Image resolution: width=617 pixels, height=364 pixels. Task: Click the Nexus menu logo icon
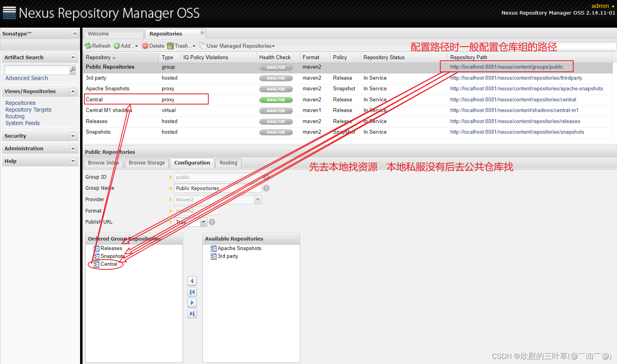click(x=9, y=13)
